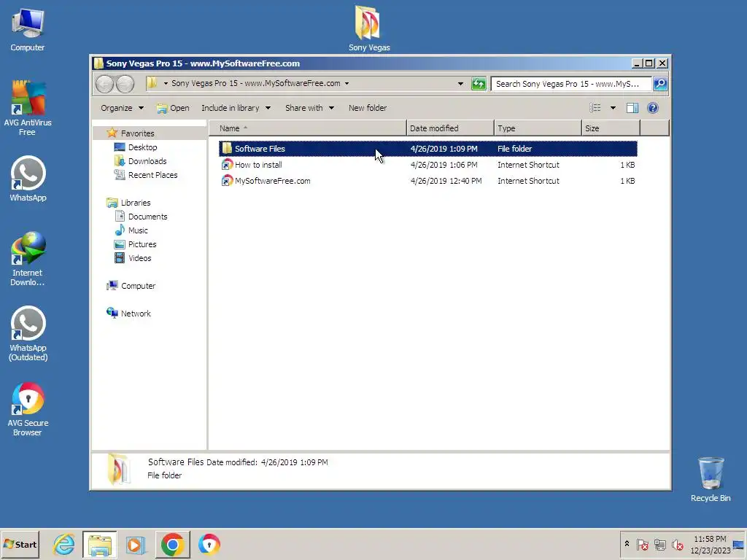Click the Change your view icon
747x560 pixels.
pos(595,108)
